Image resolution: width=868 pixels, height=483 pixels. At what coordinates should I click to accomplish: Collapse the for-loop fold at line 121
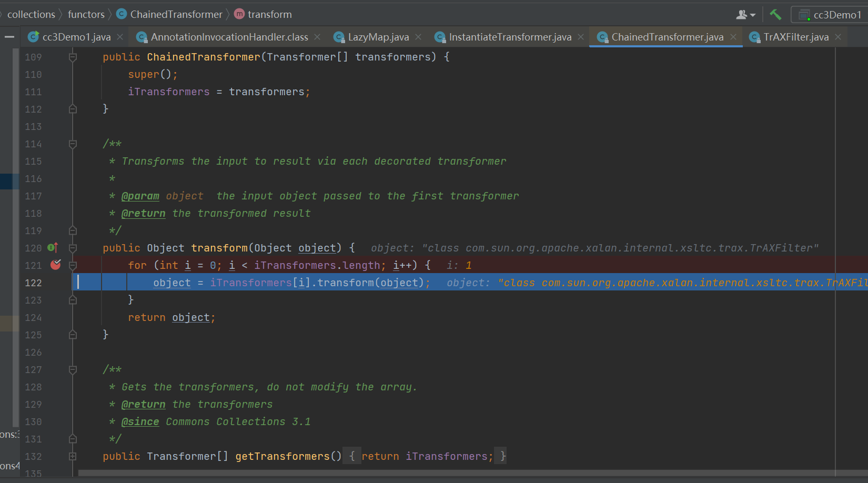point(73,265)
